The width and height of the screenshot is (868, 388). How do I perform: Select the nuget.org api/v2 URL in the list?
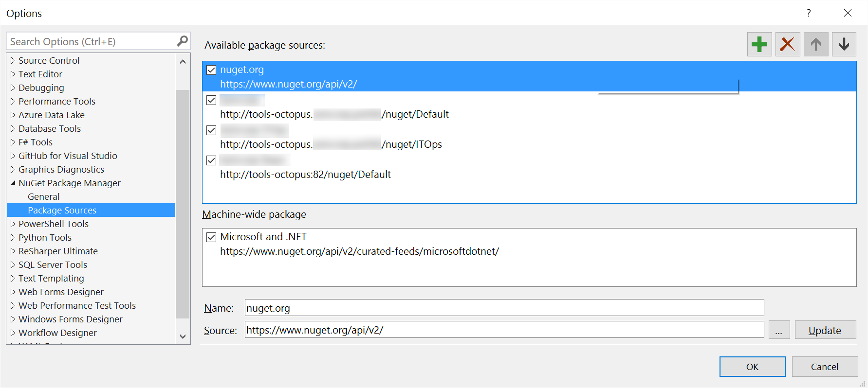288,84
